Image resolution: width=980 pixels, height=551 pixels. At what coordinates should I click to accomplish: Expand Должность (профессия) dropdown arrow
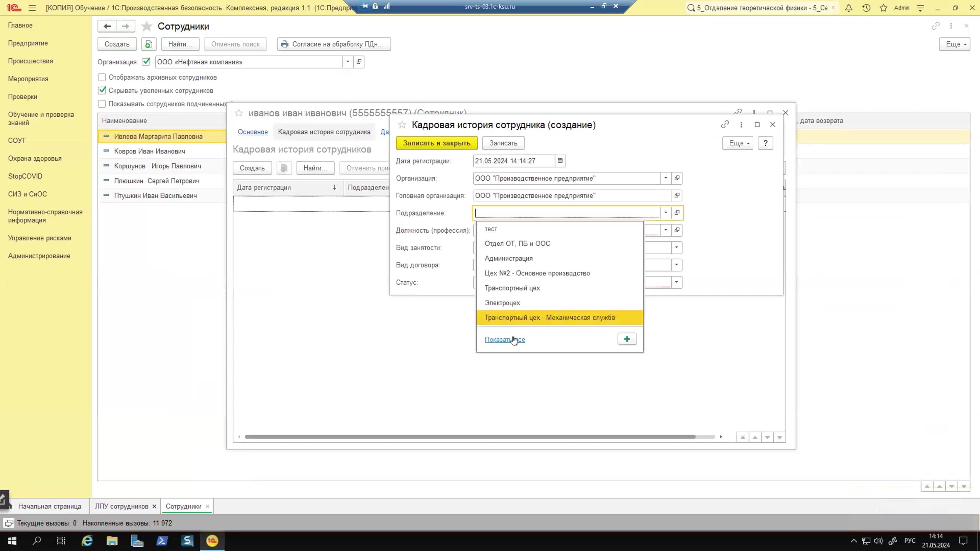[666, 230]
